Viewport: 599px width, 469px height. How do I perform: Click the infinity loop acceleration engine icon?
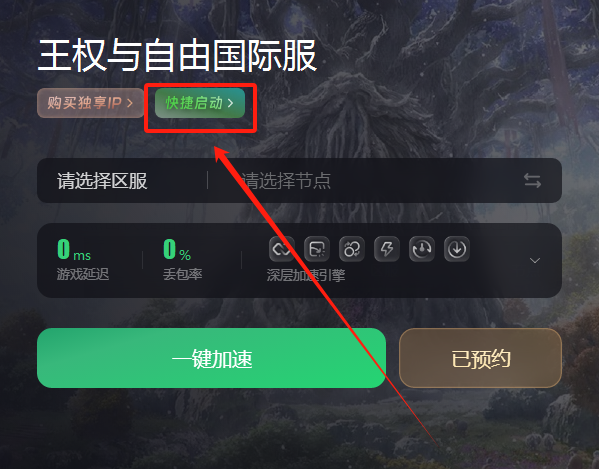[282, 249]
